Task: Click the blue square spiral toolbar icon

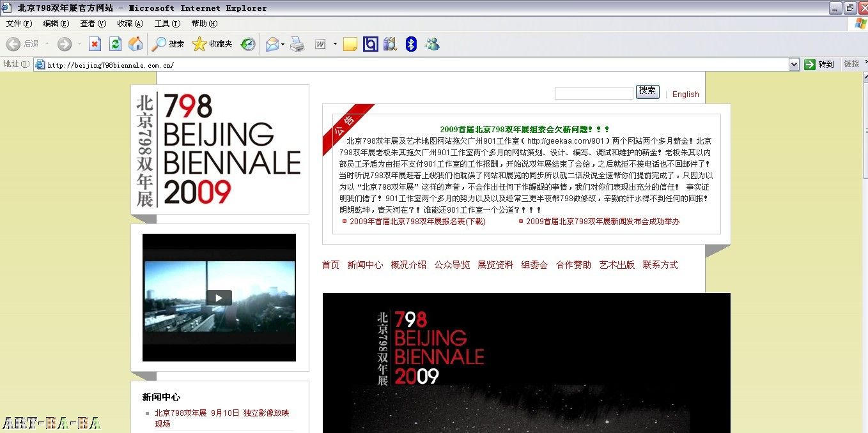Action: pos(370,44)
